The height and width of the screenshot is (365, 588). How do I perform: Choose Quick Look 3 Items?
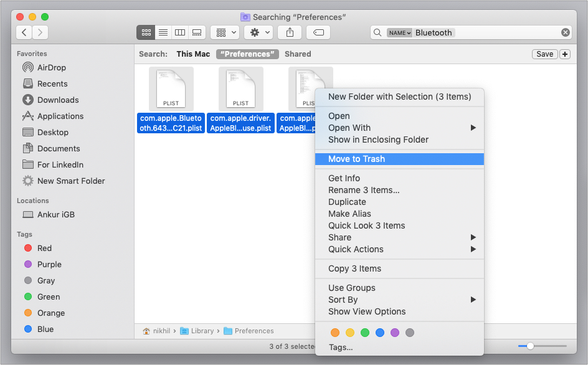pos(399,225)
